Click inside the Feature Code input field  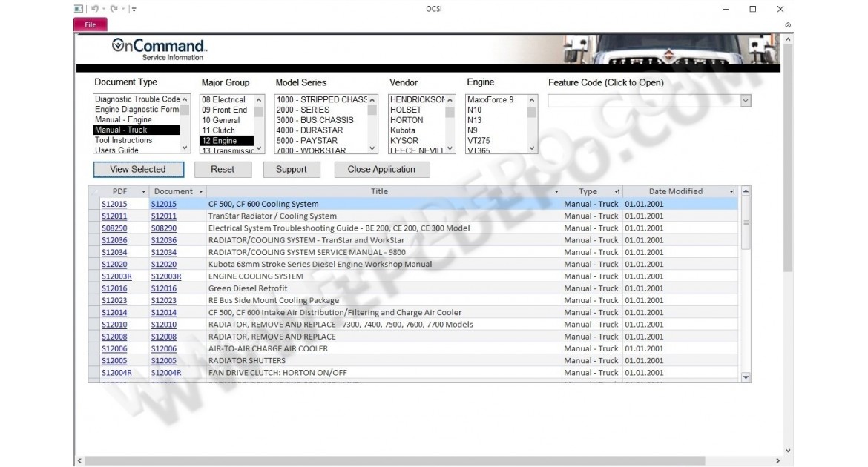(x=645, y=101)
